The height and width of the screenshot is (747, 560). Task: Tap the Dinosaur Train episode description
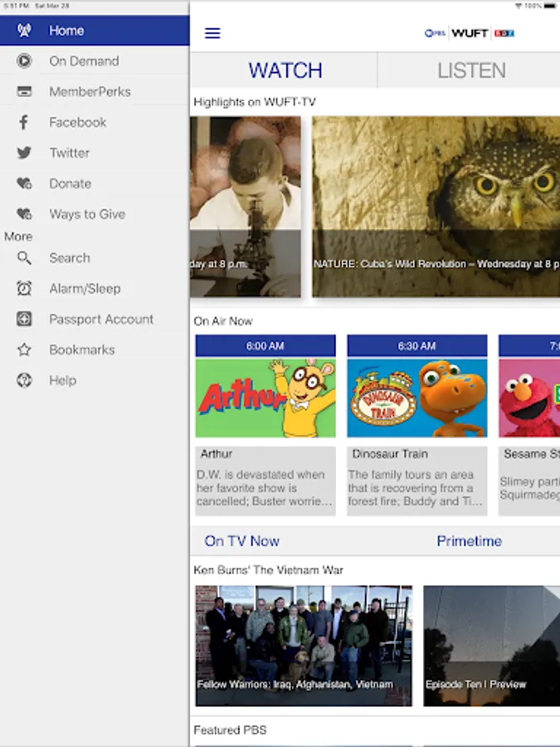pyautogui.click(x=416, y=488)
